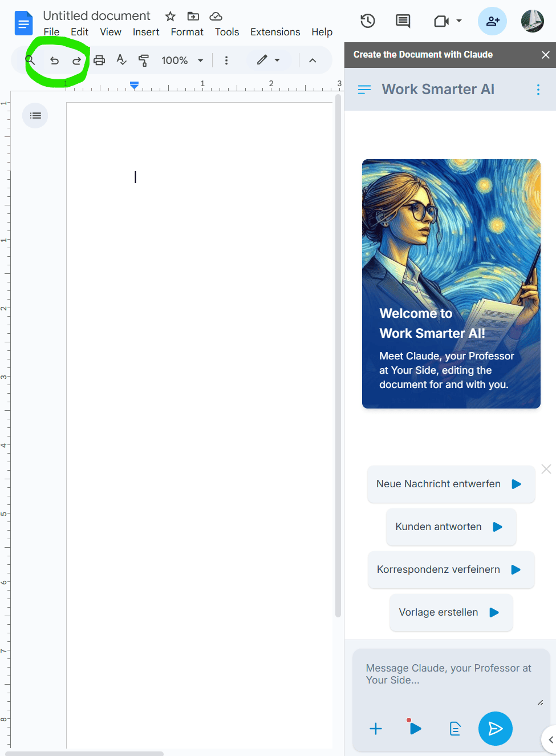Open the comments icon in header
The width and height of the screenshot is (556, 756).
coord(403,21)
